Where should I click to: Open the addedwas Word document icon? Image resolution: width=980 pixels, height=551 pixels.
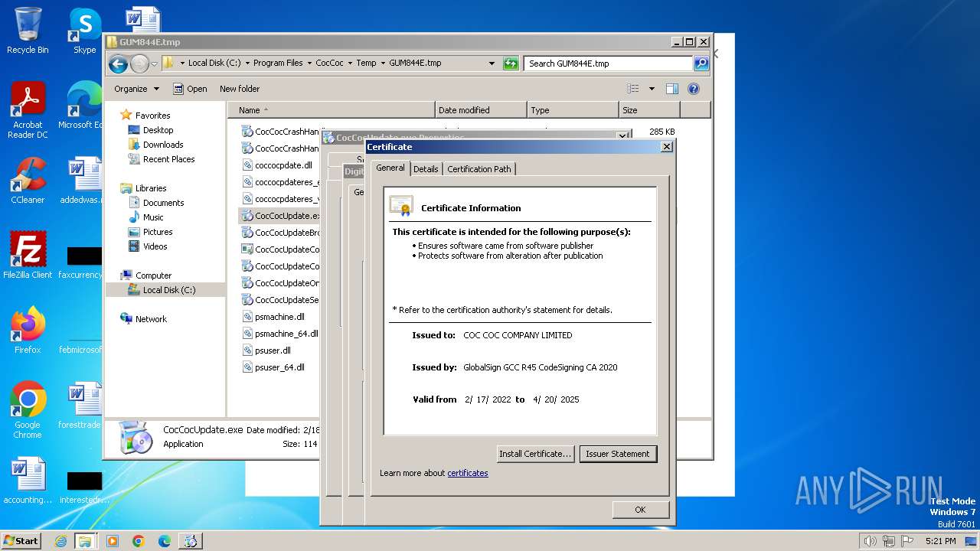[80, 181]
